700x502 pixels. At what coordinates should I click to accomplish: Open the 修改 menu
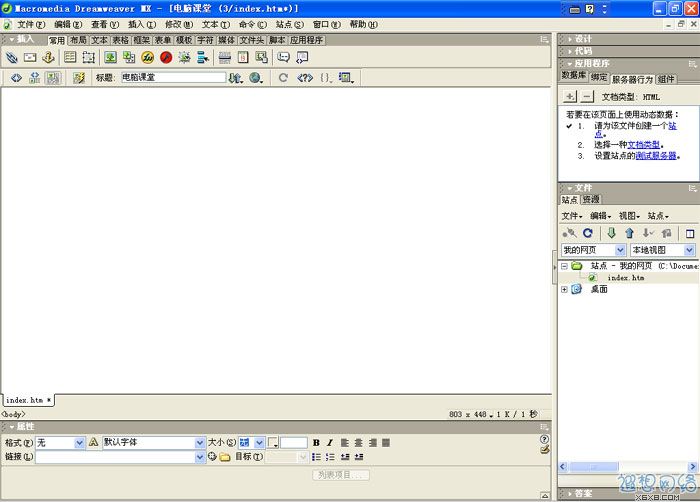[179, 25]
